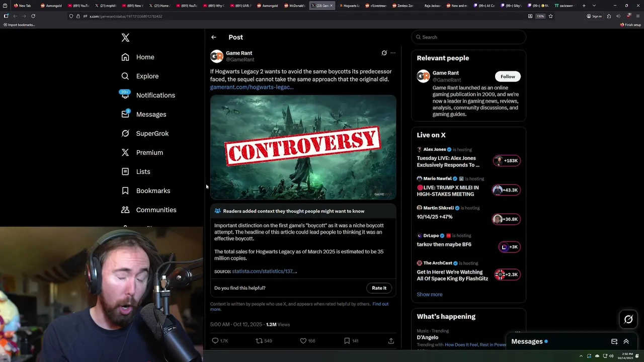Click the @GameRant handle on post
The height and width of the screenshot is (362, 644).
coord(240,60)
